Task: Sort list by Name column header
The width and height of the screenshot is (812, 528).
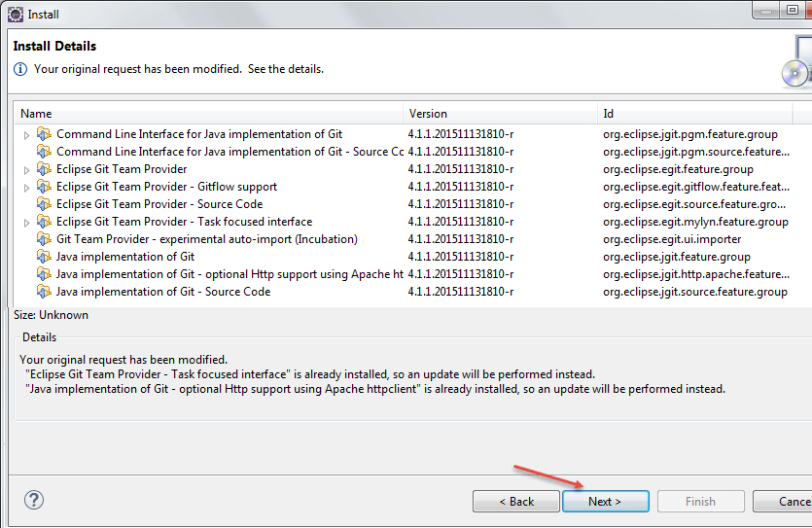Action: coord(208,114)
